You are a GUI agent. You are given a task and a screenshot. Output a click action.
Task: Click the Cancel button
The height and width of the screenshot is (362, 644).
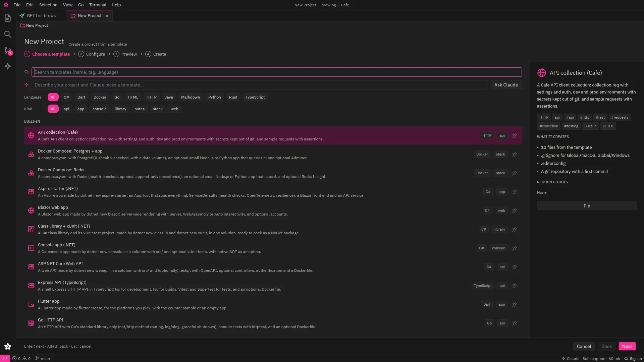click(x=584, y=346)
